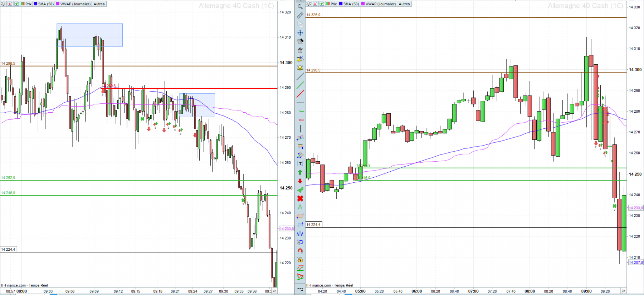Open right chart's VWAP (Journalier) settings
Screen dimensions: 644x295
(x=379, y=4)
